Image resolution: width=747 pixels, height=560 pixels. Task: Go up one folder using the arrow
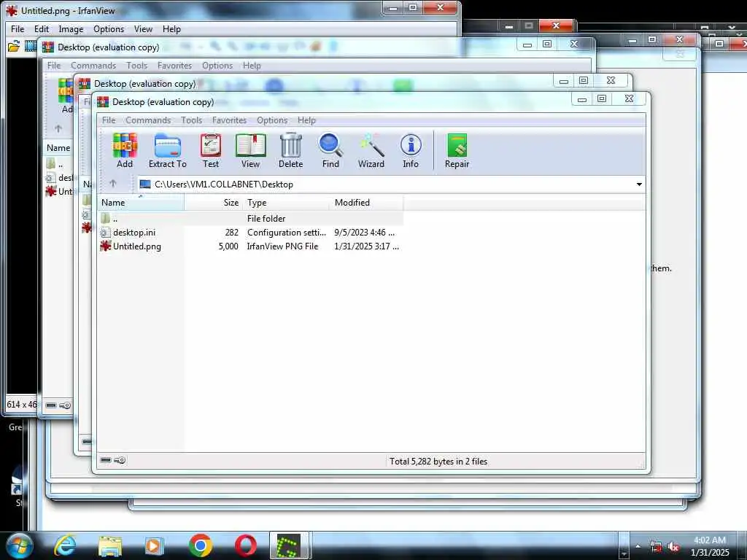(113, 183)
